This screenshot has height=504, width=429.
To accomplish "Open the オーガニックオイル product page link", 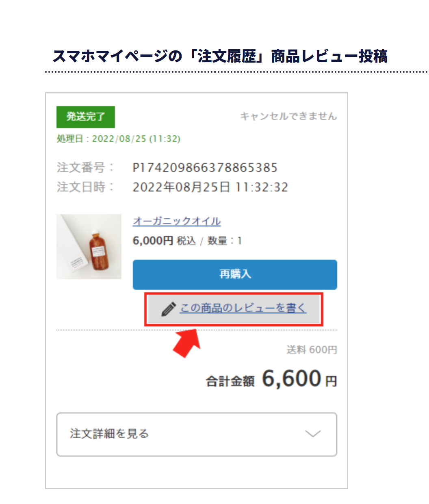I will pyautogui.click(x=176, y=221).
